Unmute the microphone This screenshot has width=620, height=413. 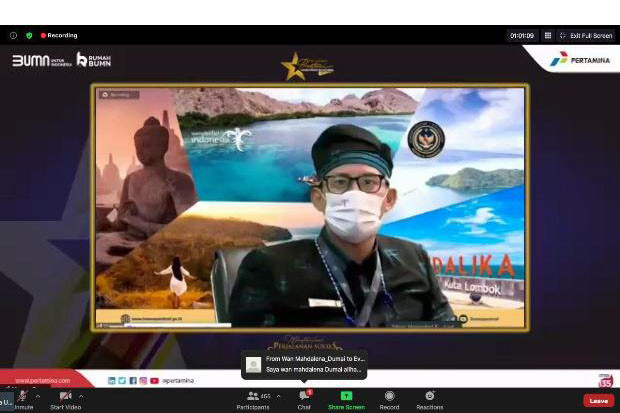[x=23, y=400]
